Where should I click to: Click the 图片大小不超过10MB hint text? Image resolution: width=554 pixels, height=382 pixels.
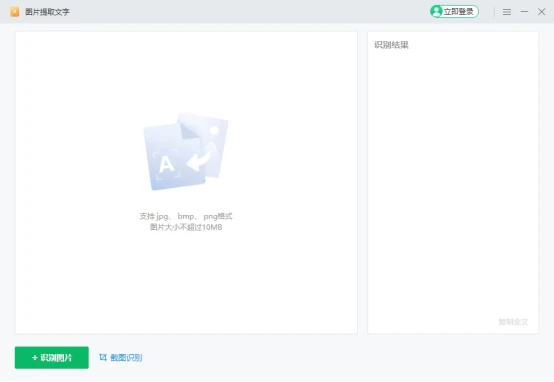(186, 227)
